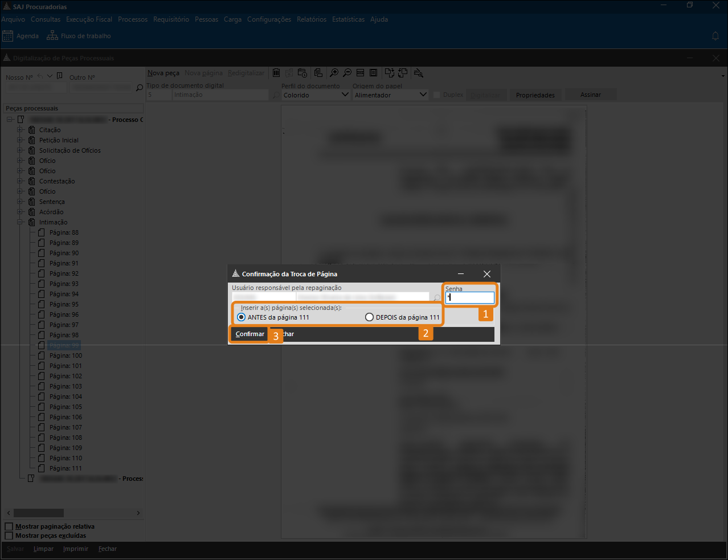Click the zoom out magnifier icon
This screenshot has width=728, height=560.
click(347, 73)
